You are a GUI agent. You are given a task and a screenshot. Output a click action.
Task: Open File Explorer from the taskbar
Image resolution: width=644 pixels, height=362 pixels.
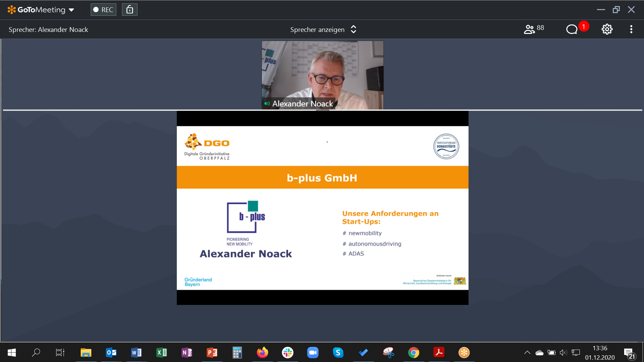86,352
